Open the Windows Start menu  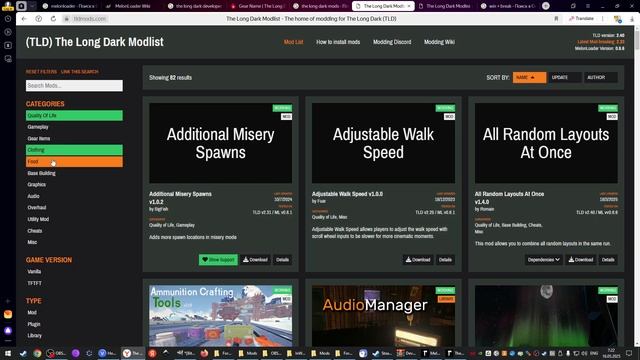tap(8, 353)
